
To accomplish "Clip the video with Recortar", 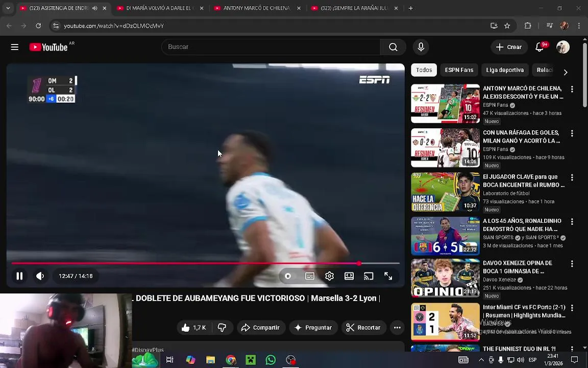I will (x=363, y=328).
